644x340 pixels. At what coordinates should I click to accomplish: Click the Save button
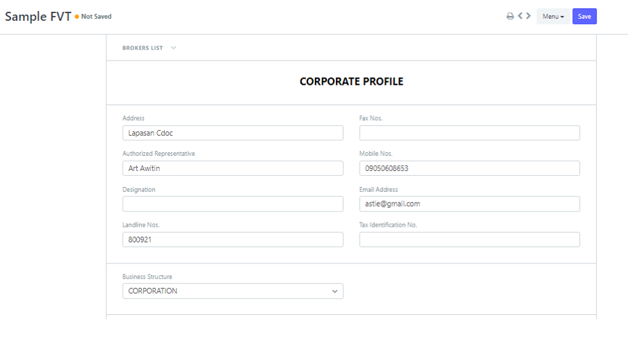click(x=584, y=17)
